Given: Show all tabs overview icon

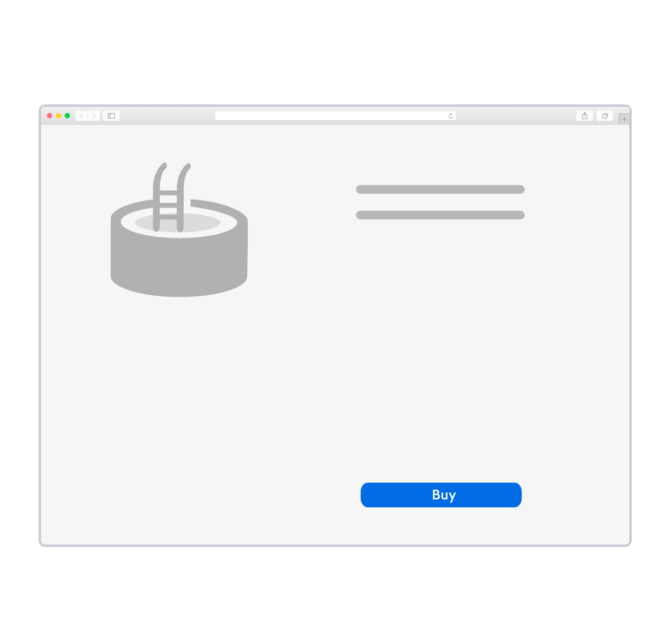Looking at the screenshot, I should point(605,116).
